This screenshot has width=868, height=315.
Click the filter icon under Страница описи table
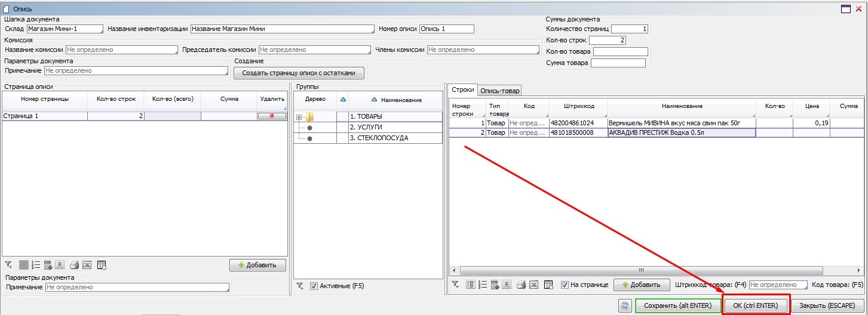[8, 265]
